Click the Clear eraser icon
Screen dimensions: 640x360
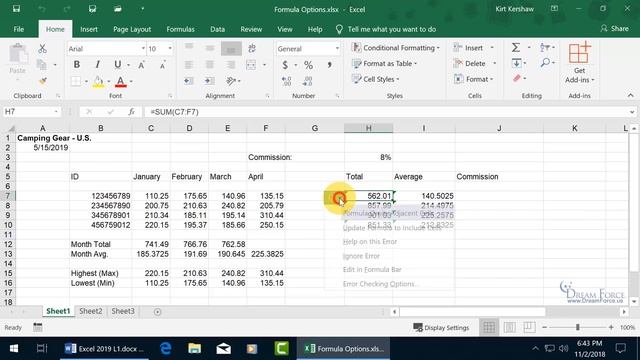click(x=517, y=78)
